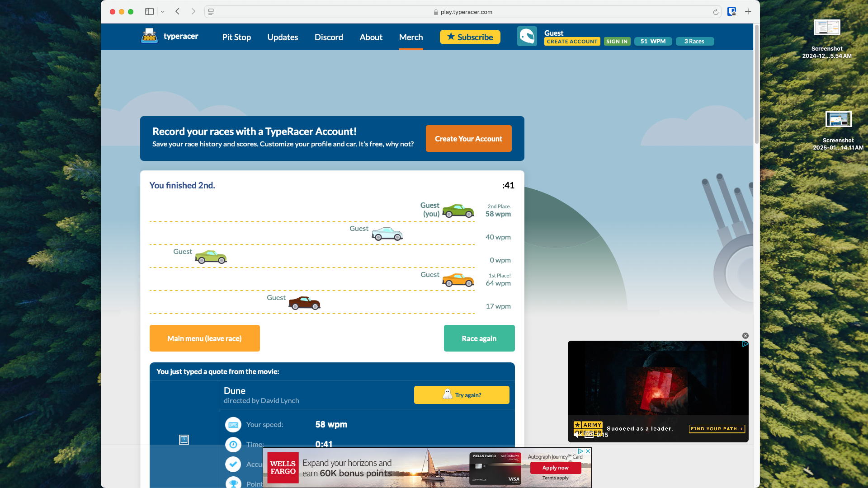The height and width of the screenshot is (488, 868).
Task: Click the trophy icon next to Points
Action: click(x=233, y=483)
